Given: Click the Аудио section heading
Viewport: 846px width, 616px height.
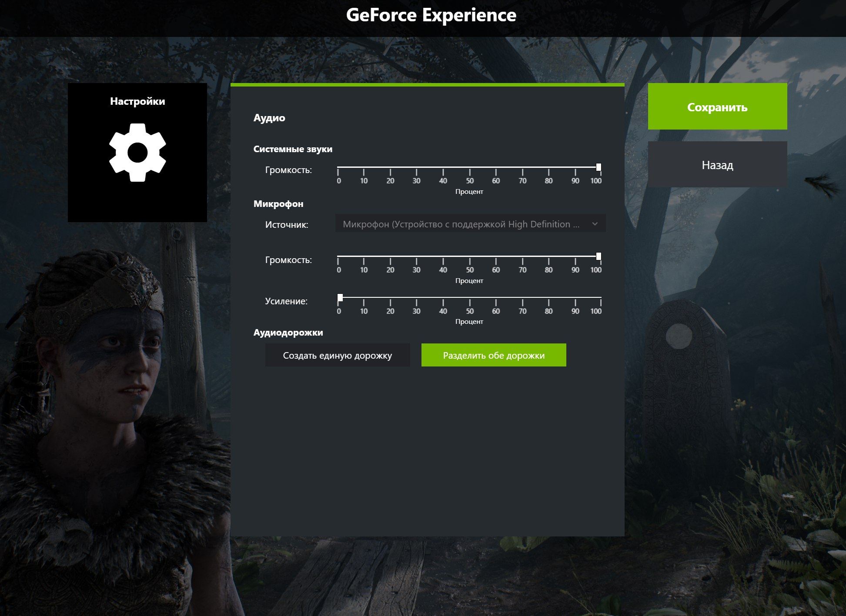Looking at the screenshot, I should [269, 118].
